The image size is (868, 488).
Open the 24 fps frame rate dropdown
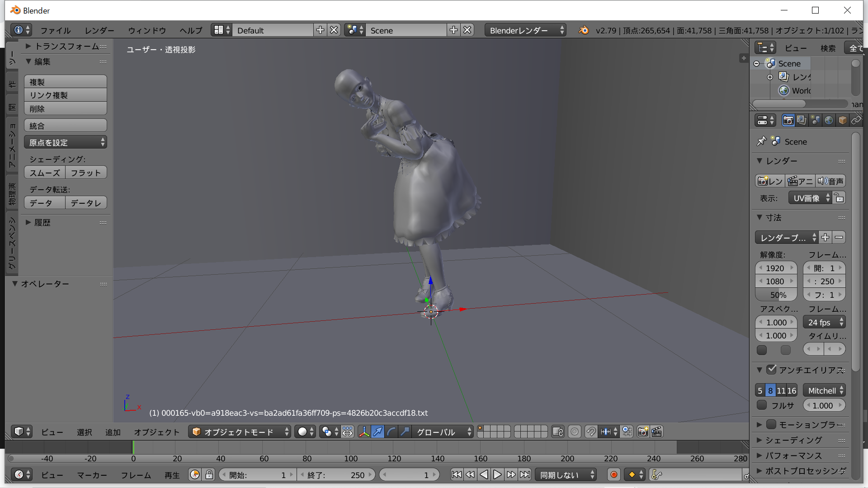pyautogui.click(x=824, y=322)
